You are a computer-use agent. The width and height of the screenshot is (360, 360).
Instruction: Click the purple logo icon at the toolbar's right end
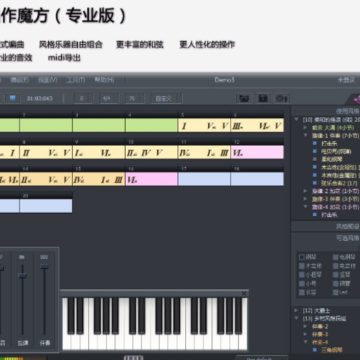tap(356, 99)
